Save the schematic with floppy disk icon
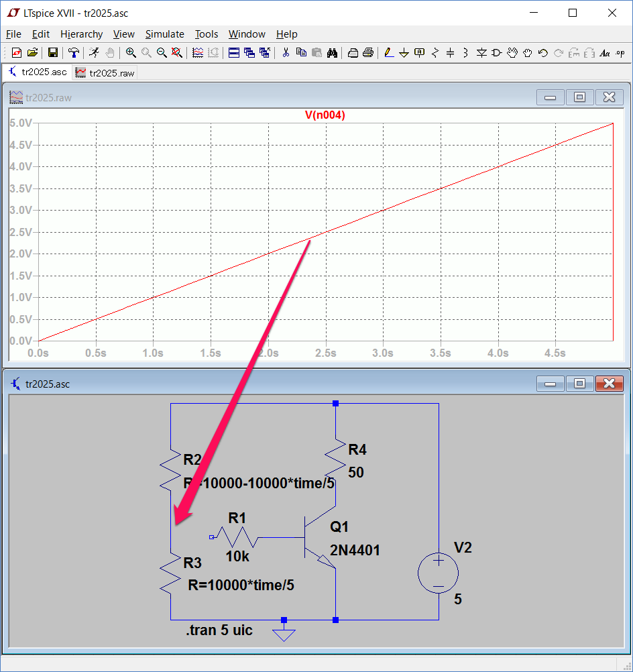Screen dimensions: 633x672 click(x=53, y=52)
